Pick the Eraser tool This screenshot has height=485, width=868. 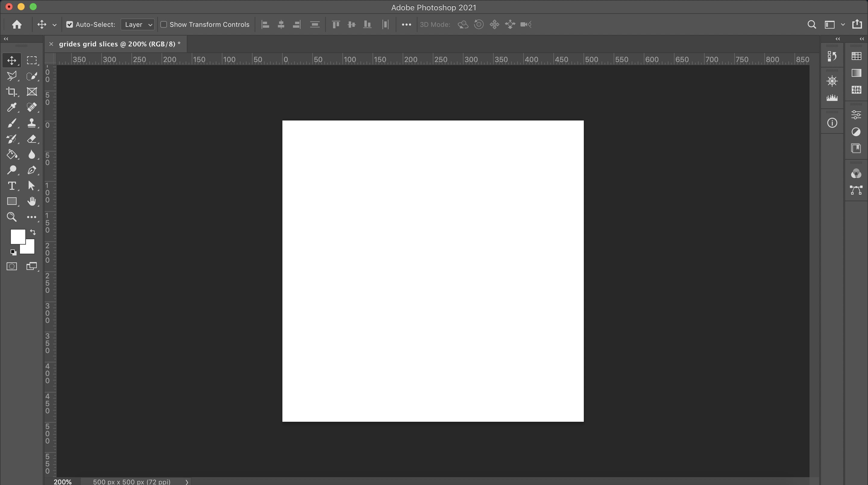tap(32, 139)
